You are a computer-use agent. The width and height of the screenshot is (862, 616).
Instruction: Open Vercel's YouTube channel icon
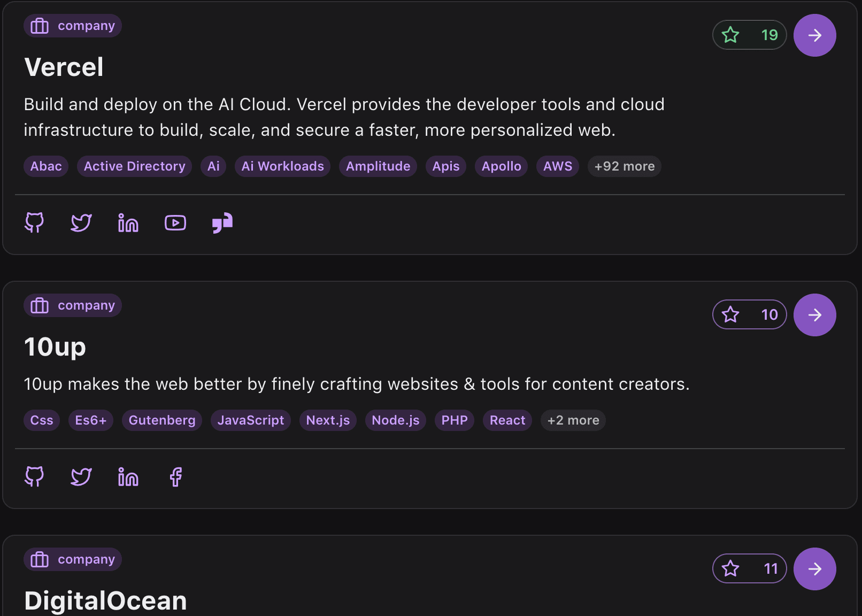coord(175,222)
